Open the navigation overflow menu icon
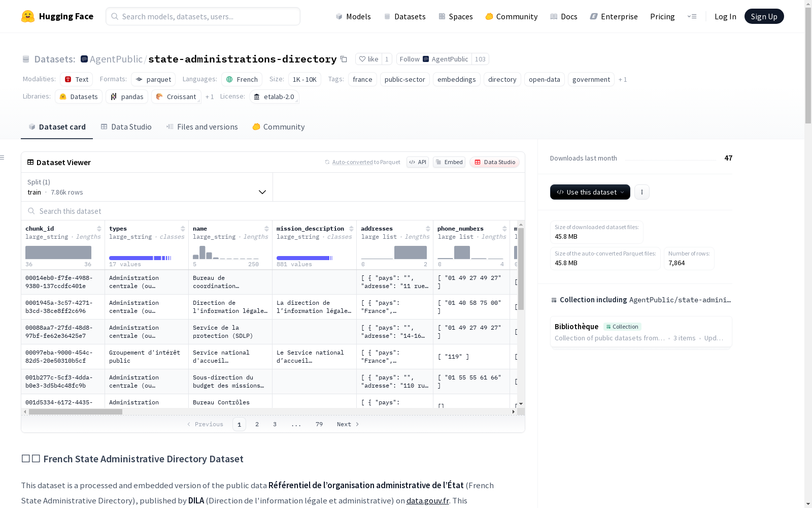The height and width of the screenshot is (508, 812). 692,16
